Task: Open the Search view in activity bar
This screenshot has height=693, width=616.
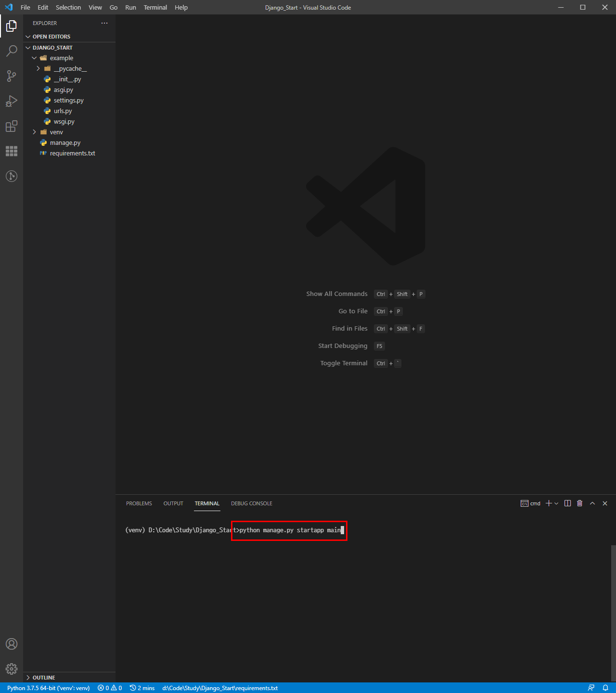Action: click(12, 51)
